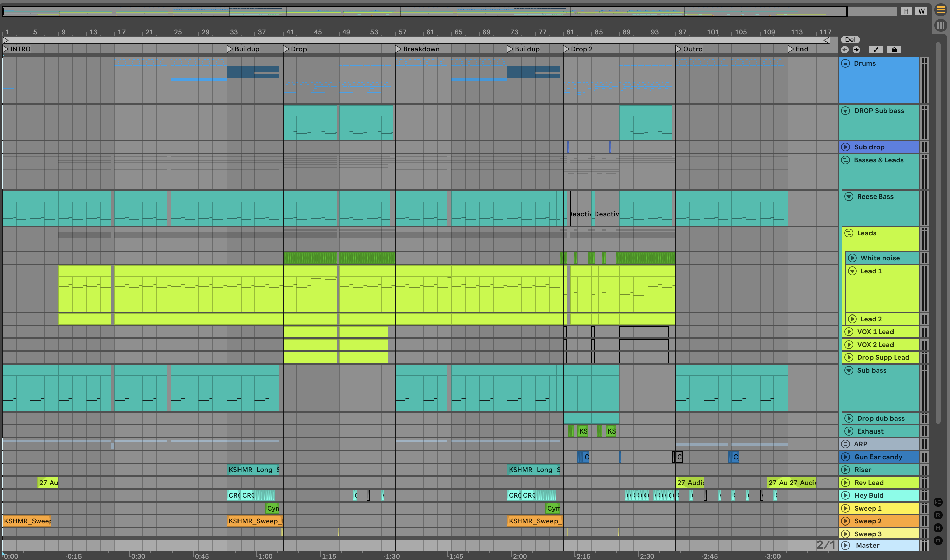This screenshot has width=950, height=560.
Task: Jump to previous locator arrow button
Action: (845, 50)
